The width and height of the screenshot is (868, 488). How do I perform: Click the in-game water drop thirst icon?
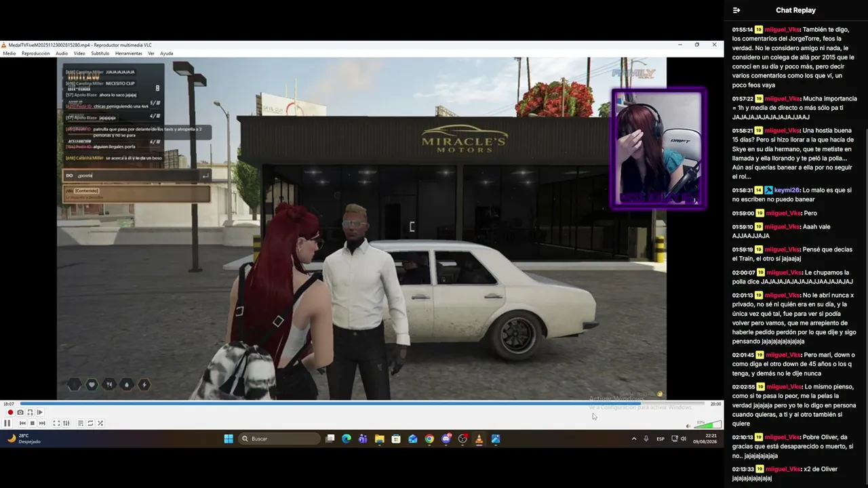click(x=127, y=385)
